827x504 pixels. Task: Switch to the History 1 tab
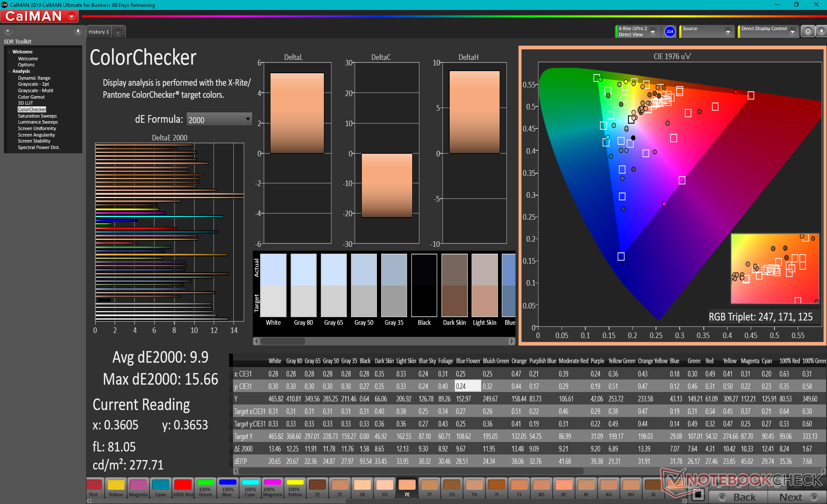(99, 32)
